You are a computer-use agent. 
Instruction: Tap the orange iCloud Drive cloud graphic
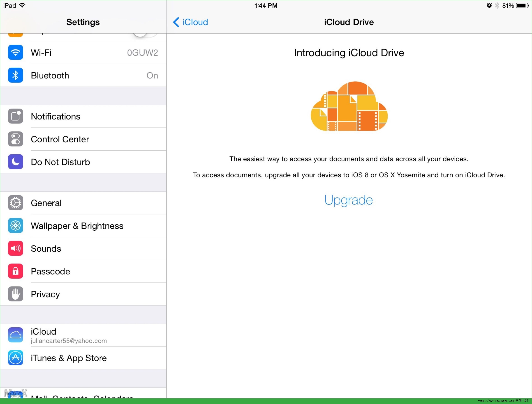[349, 106]
